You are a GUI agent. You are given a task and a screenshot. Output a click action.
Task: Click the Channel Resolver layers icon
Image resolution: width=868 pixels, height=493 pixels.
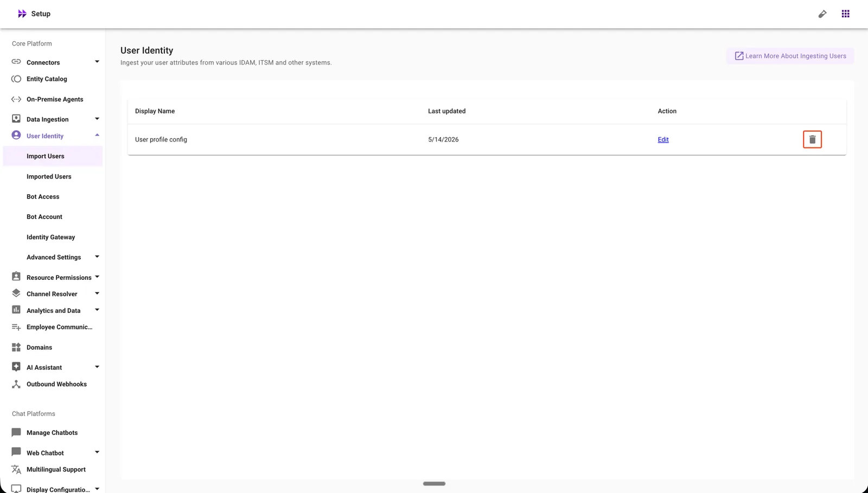(x=16, y=293)
